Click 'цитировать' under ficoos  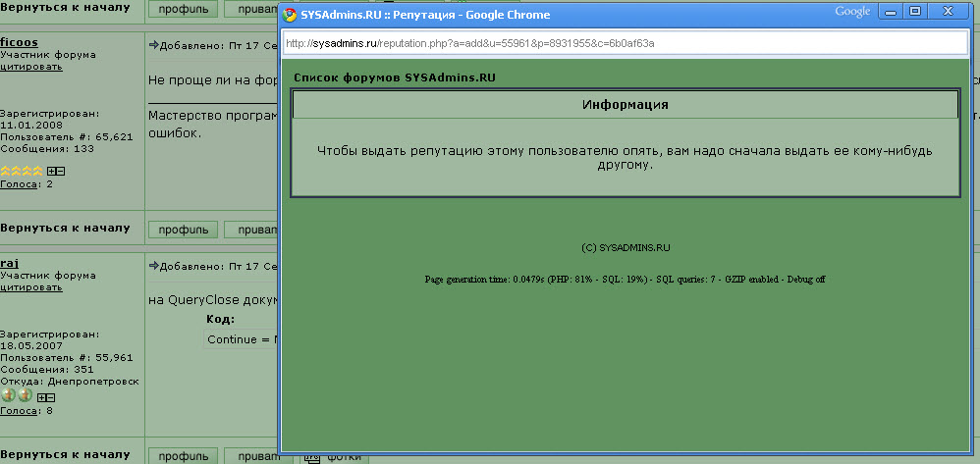31,66
